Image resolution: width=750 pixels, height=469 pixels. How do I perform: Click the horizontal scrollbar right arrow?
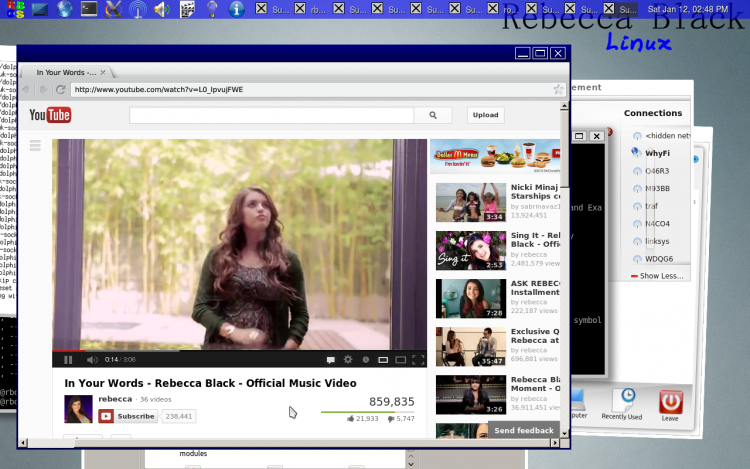(x=555, y=443)
